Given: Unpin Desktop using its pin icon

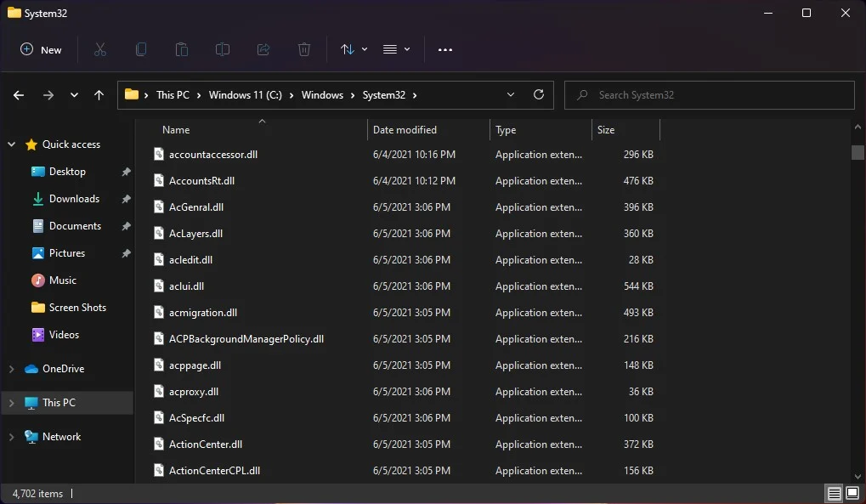Looking at the screenshot, I should pyautogui.click(x=126, y=172).
